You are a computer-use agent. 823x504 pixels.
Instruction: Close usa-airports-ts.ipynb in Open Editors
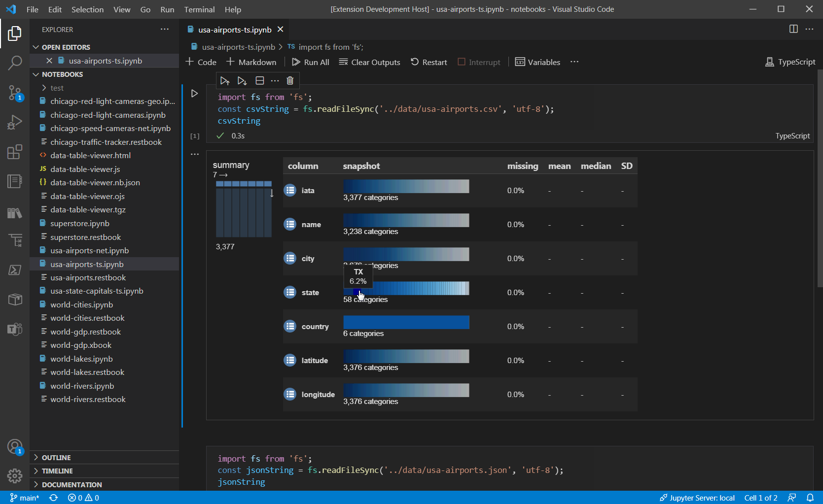click(49, 61)
